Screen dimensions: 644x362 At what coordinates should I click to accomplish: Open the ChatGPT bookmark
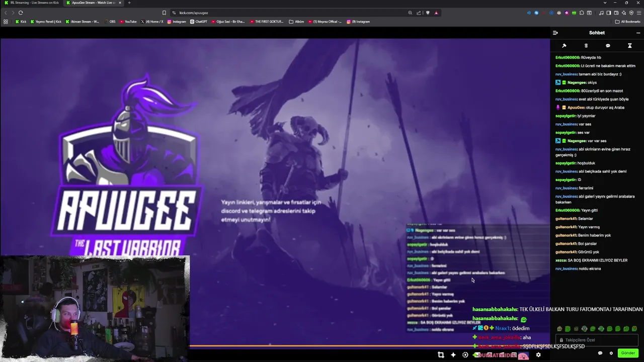(198, 22)
